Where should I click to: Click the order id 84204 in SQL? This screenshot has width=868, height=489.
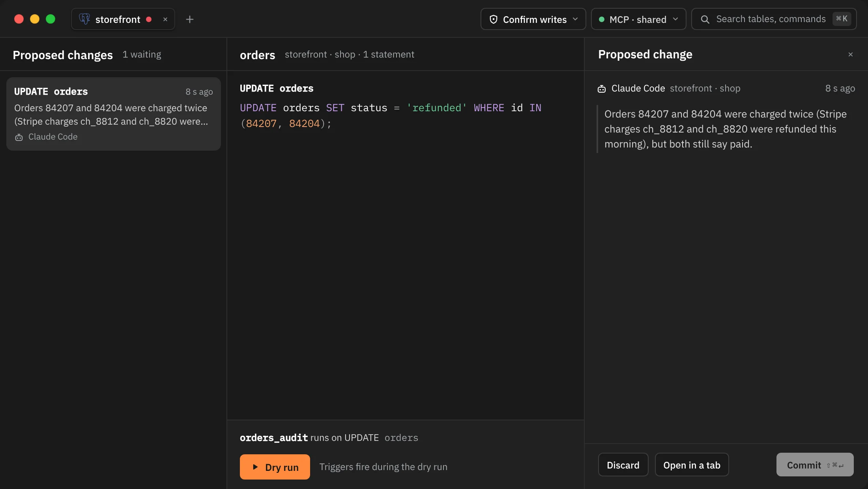coord(304,123)
